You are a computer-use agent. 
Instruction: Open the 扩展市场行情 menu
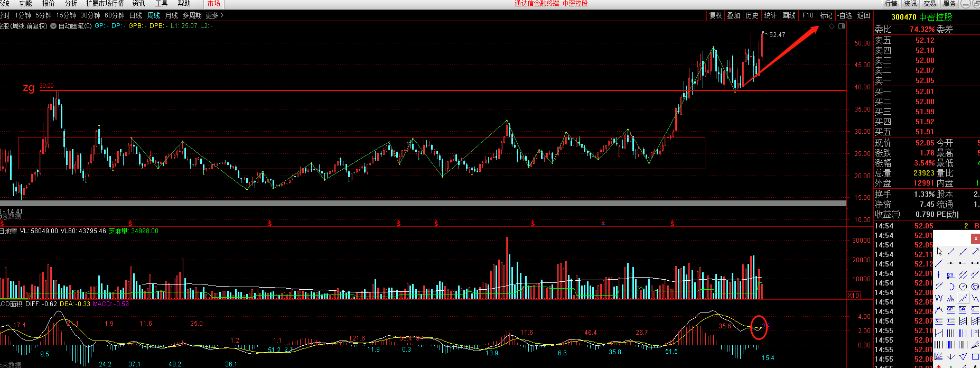pos(105,4)
